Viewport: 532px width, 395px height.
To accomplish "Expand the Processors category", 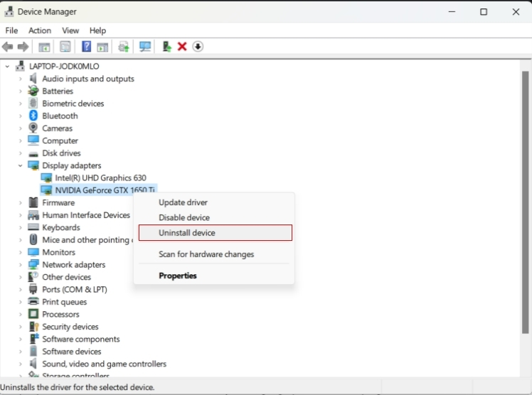I will point(21,314).
